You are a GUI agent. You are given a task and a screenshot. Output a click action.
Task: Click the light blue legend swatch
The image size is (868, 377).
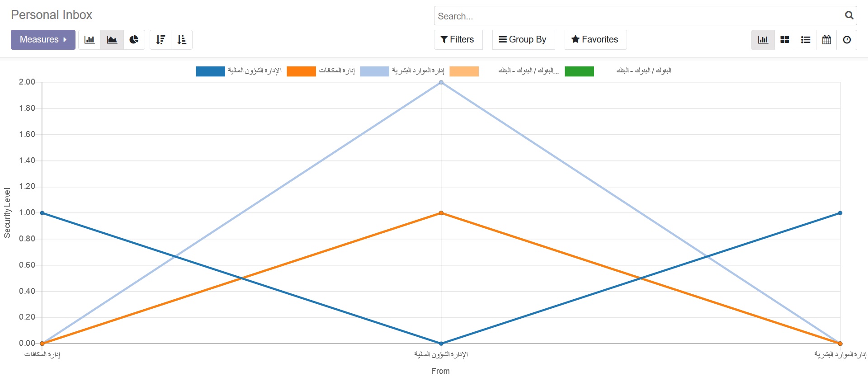click(x=374, y=71)
